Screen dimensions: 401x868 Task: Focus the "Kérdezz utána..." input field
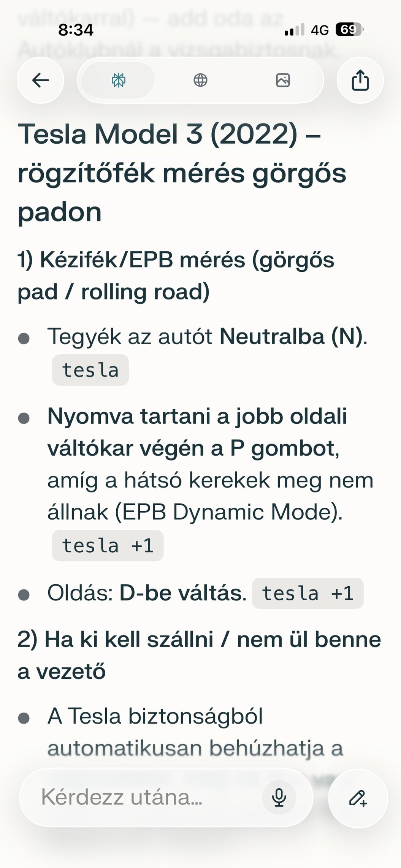(144, 797)
